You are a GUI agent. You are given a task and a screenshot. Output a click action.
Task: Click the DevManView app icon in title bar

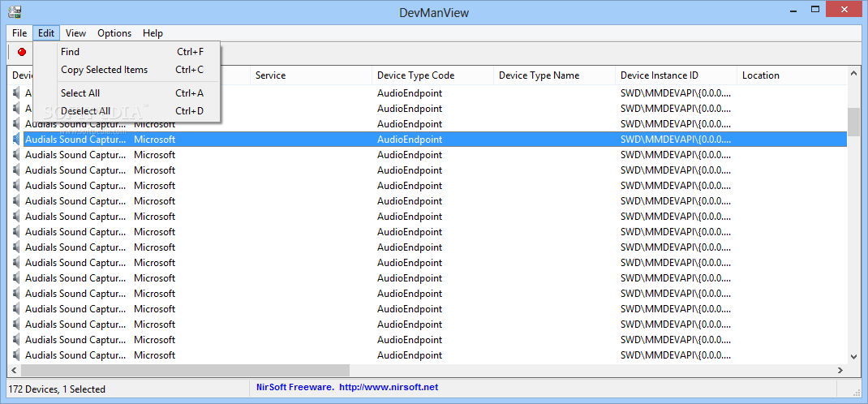[x=15, y=11]
